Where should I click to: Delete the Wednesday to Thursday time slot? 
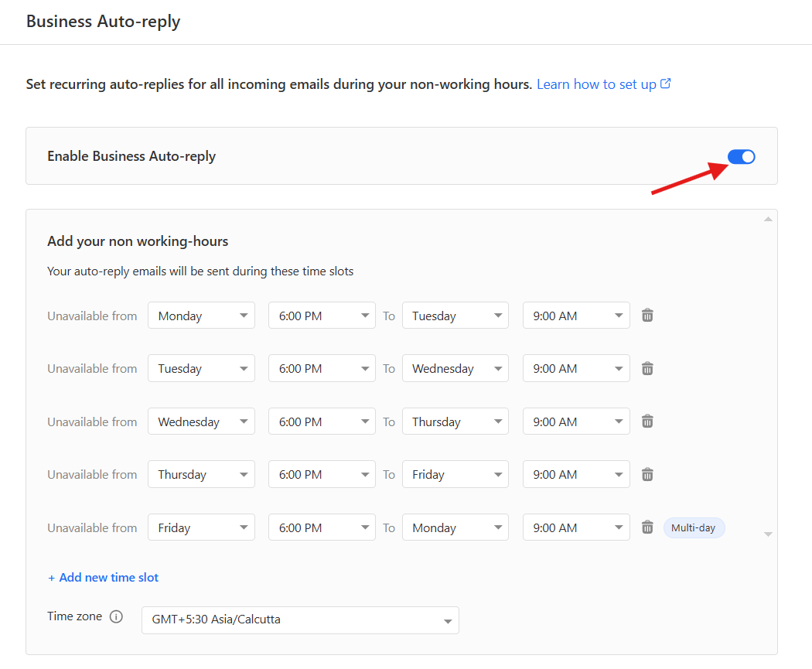pos(647,422)
